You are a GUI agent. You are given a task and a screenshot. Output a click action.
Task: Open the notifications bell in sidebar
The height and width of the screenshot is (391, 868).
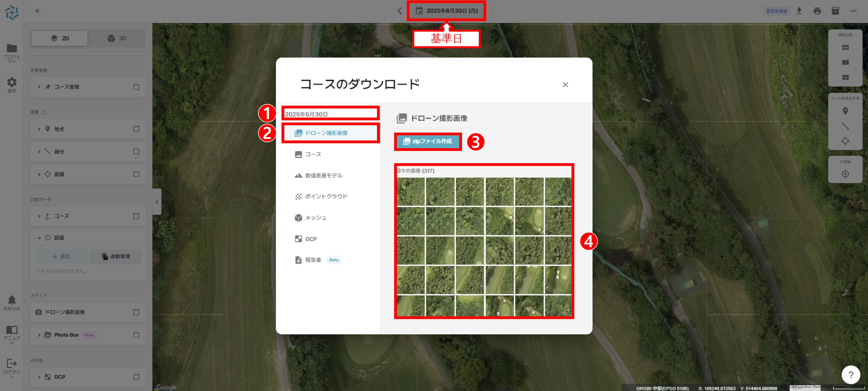point(12,300)
